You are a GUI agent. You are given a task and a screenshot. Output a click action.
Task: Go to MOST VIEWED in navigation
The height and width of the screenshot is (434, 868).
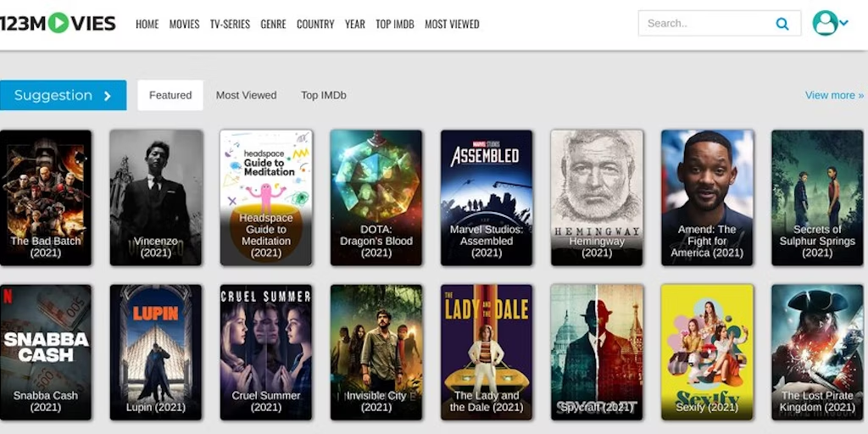(x=453, y=25)
